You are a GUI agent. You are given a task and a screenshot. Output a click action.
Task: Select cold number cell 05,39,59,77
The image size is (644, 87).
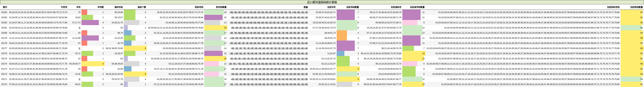point(75,64)
